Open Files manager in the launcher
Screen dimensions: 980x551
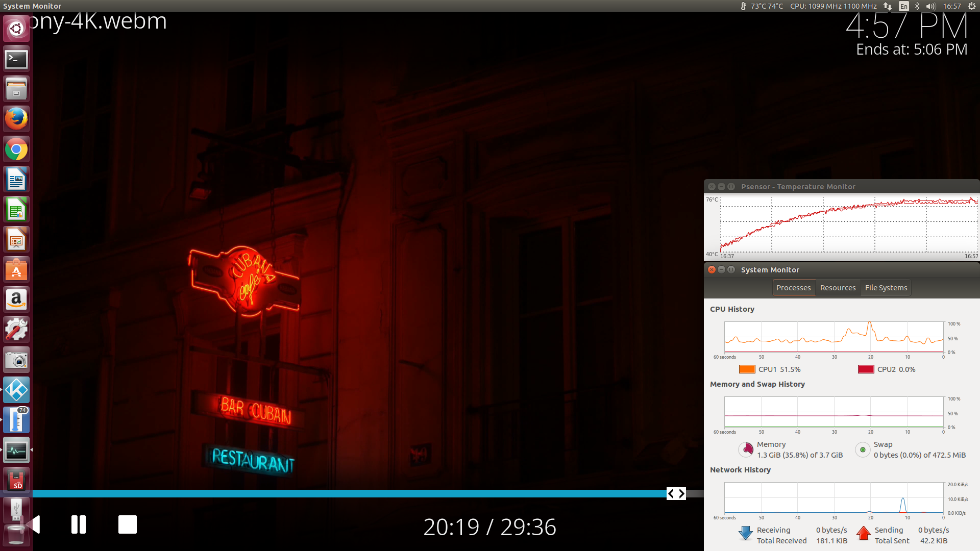16,89
